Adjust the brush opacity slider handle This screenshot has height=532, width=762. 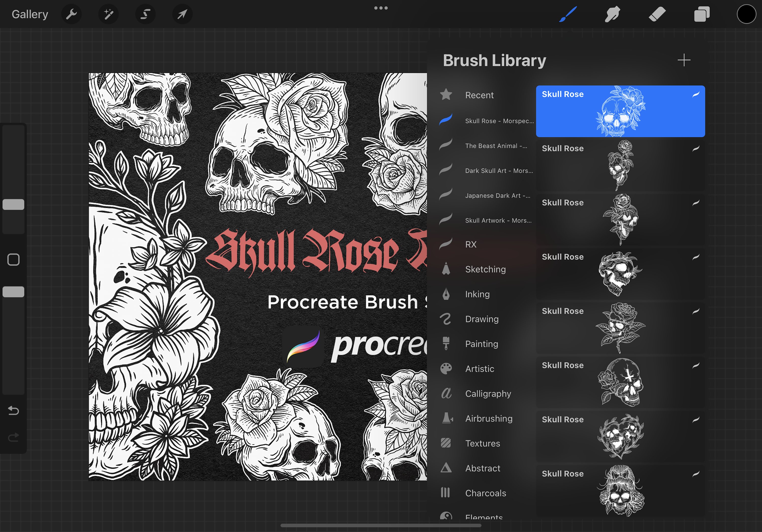pyautogui.click(x=13, y=292)
